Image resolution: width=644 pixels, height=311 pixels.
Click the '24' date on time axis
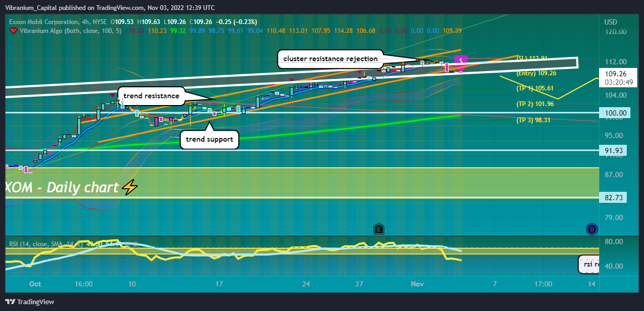click(x=306, y=284)
